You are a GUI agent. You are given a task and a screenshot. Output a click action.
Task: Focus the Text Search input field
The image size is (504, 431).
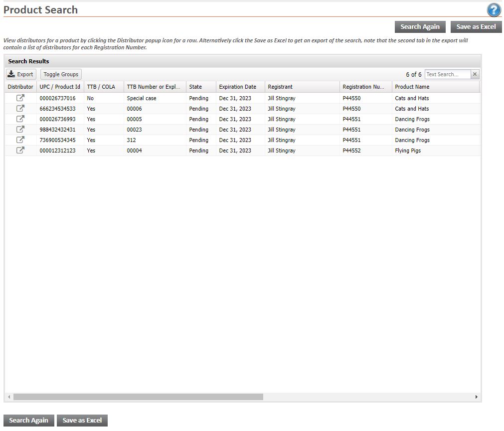tap(448, 74)
